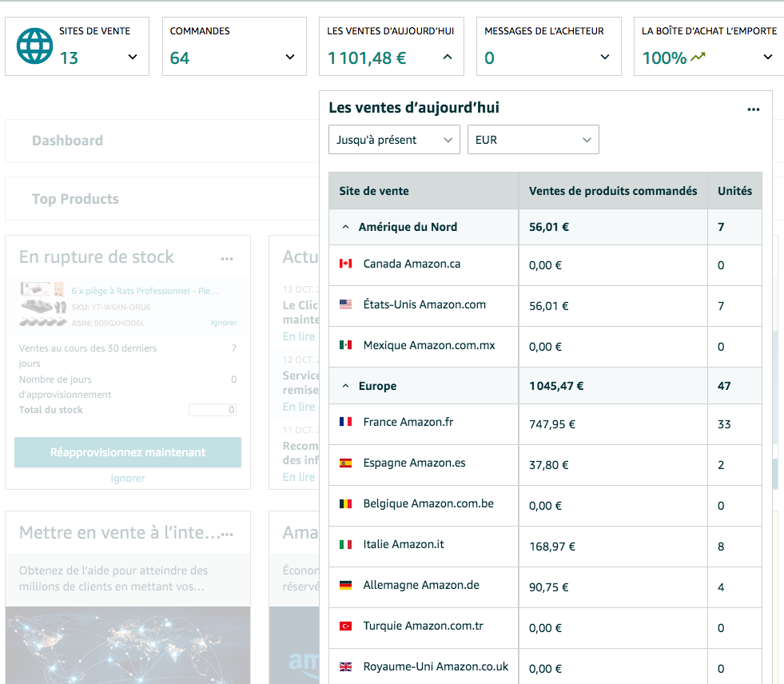Click the Spain flag icon
The image size is (784, 684).
[345, 463]
